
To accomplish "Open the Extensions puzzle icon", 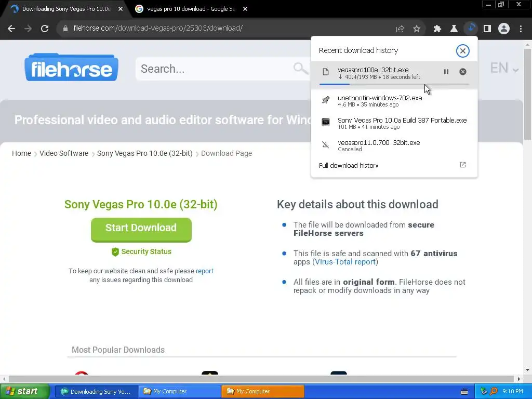I will tap(437, 29).
